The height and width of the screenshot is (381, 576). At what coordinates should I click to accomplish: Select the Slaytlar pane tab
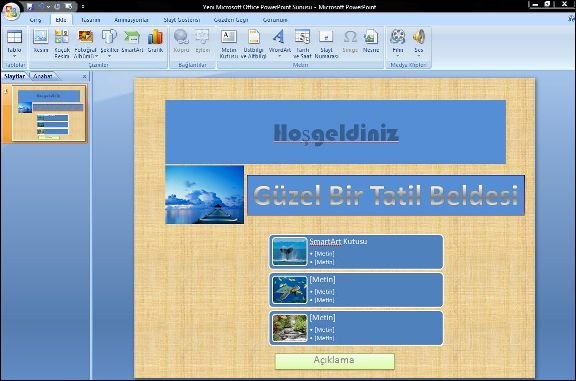tap(14, 76)
